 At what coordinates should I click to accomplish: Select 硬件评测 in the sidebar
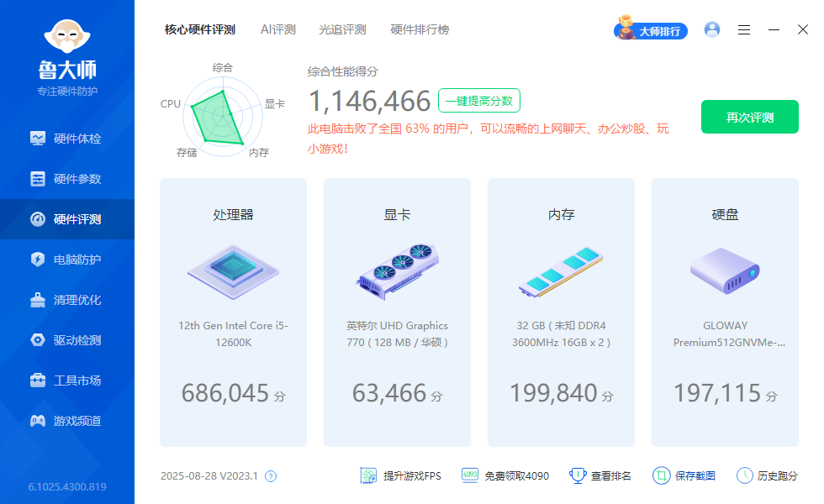pos(67,219)
